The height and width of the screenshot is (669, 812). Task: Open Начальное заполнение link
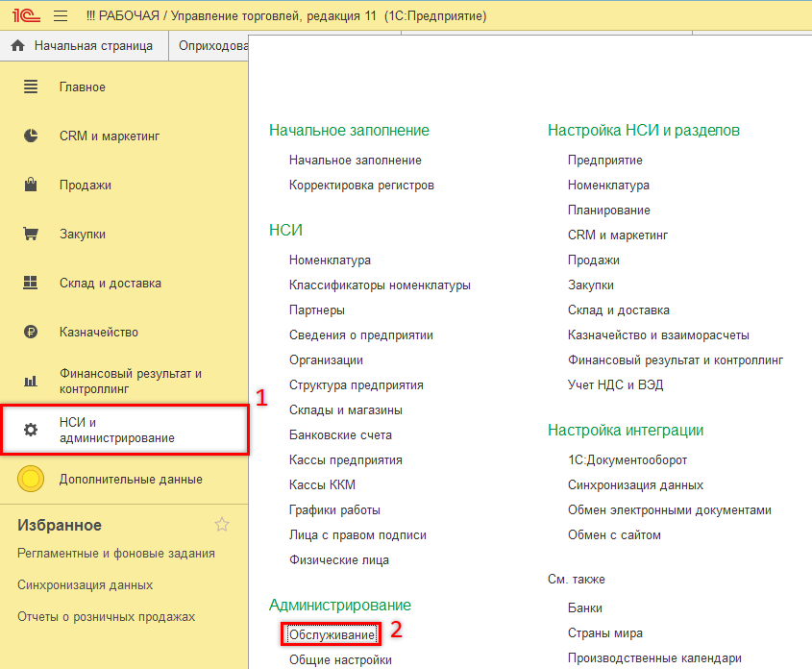[356, 161]
